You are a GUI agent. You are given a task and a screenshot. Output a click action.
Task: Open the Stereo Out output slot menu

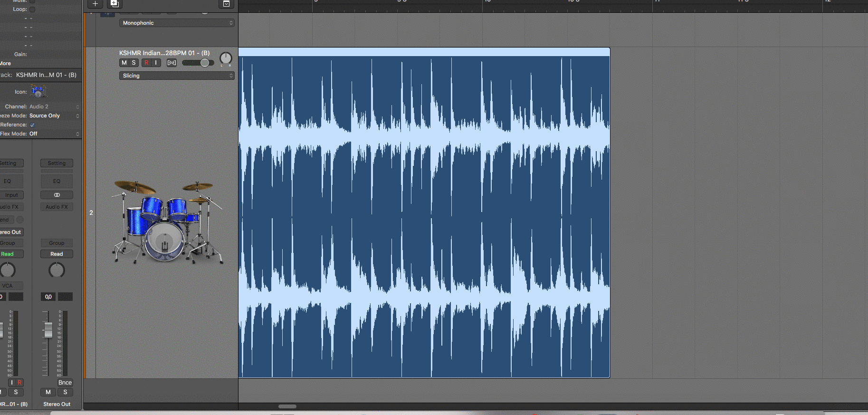click(11, 232)
